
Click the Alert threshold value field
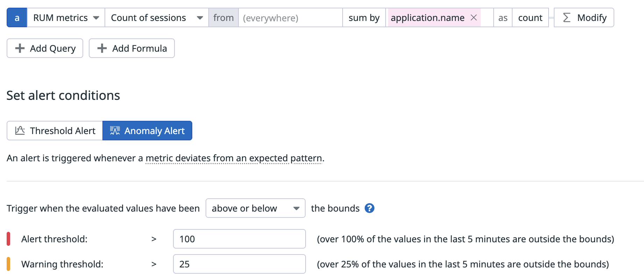pos(239,239)
